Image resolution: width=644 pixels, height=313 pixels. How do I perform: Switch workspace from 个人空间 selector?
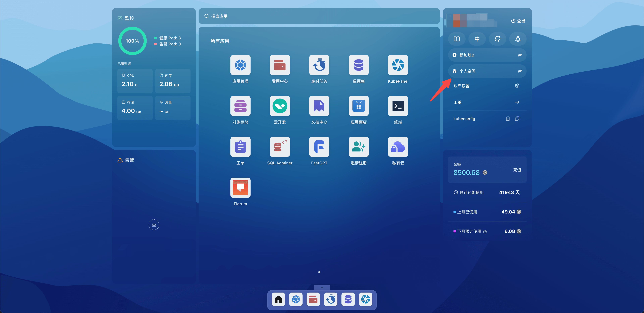click(487, 71)
